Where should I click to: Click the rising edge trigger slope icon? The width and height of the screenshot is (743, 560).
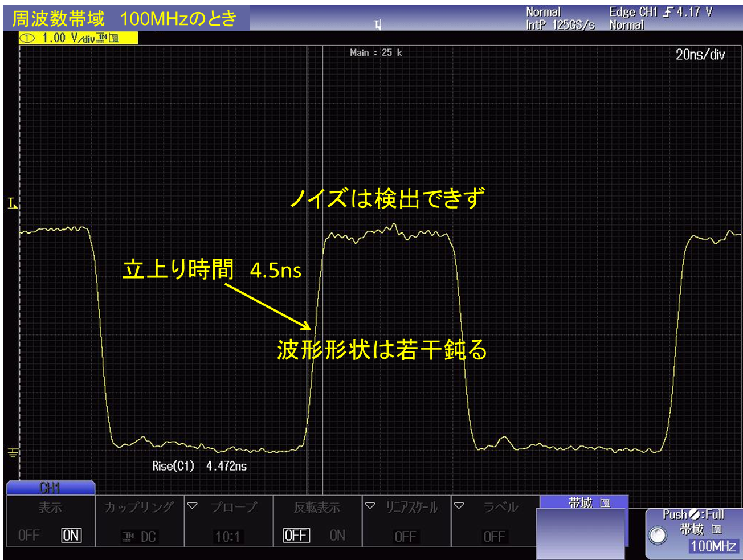[x=667, y=12]
